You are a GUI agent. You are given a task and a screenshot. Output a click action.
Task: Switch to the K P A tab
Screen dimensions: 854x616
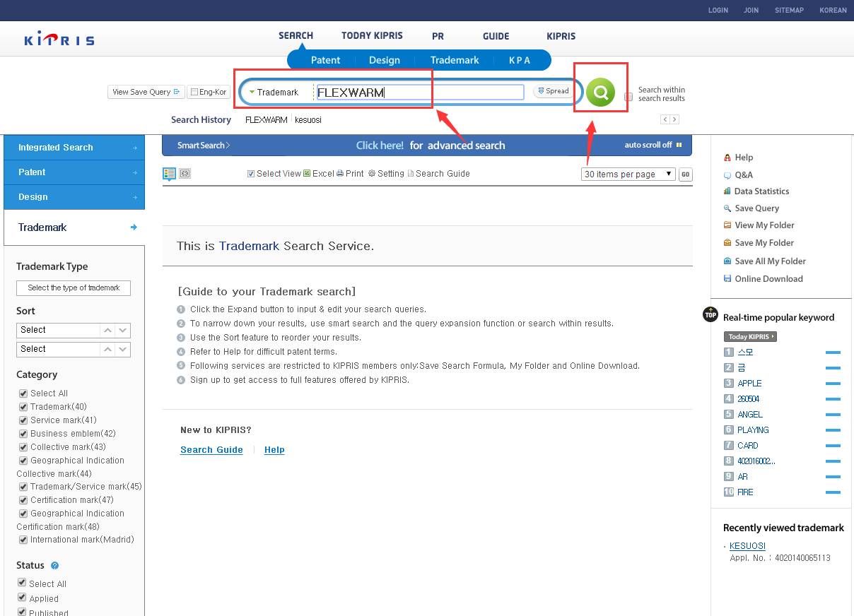[520, 60]
